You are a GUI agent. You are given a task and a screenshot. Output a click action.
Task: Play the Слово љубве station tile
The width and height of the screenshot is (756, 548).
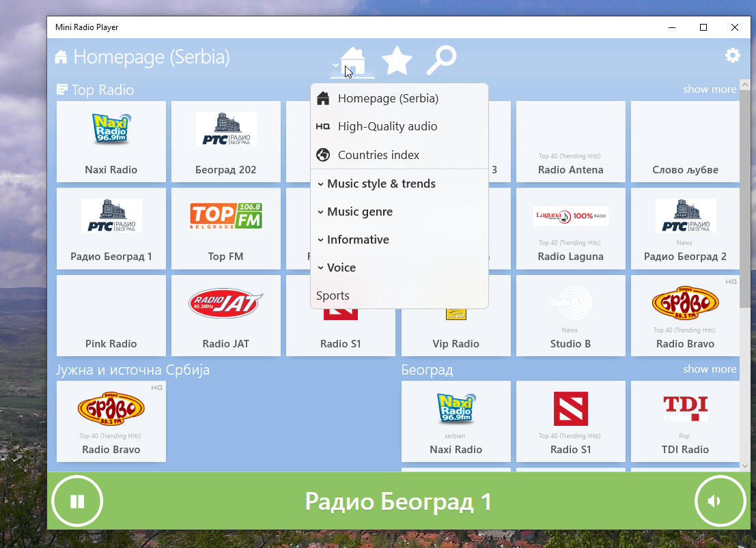[685, 142]
